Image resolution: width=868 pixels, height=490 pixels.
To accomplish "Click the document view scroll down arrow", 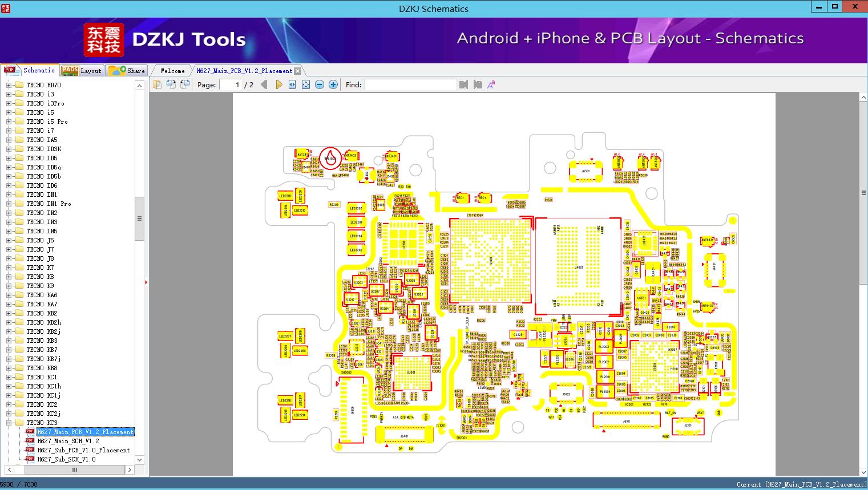I will tap(863, 472).
